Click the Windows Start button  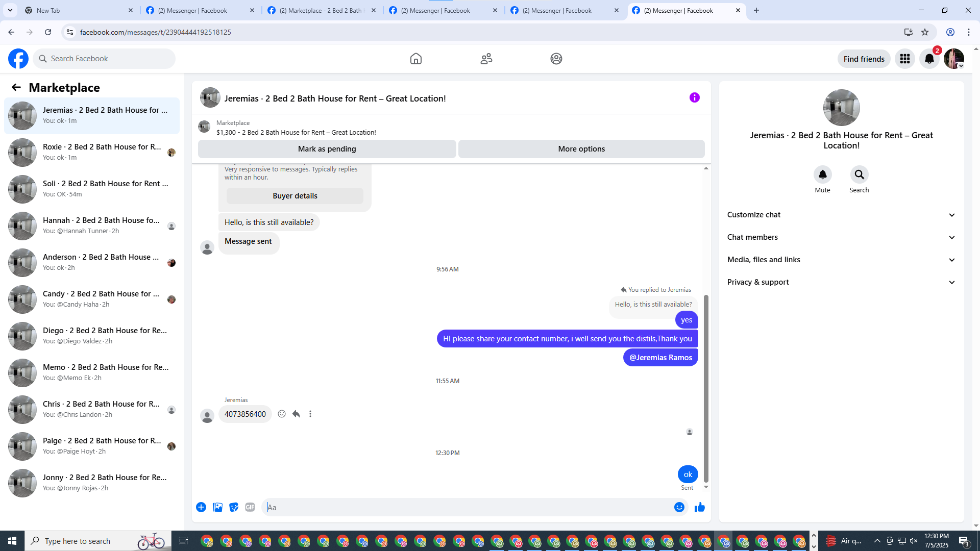pos(12,541)
